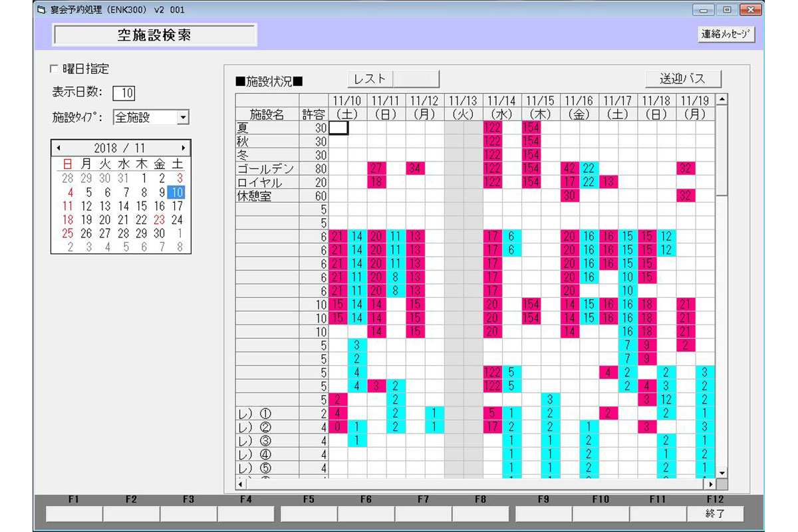Screen dimensions: 798x532
Task: Click the 表示日数 input field
Action: click(x=124, y=93)
